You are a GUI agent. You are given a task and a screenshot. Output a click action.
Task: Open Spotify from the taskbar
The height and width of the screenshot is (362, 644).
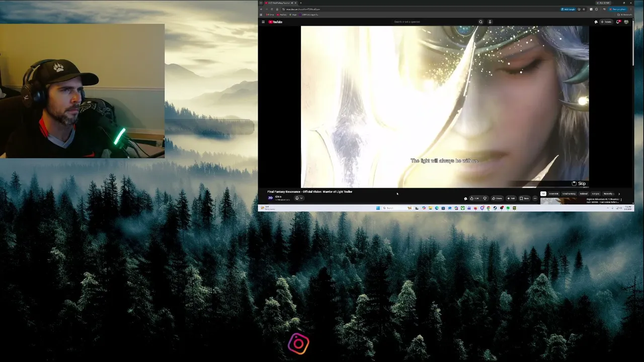[x=508, y=208]
